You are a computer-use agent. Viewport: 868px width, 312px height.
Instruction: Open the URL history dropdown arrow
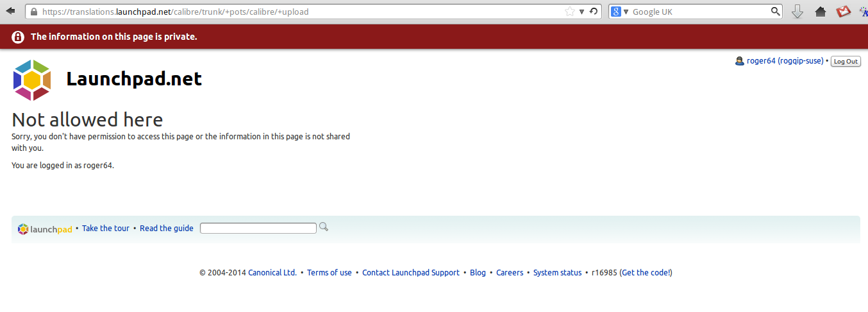582,12
